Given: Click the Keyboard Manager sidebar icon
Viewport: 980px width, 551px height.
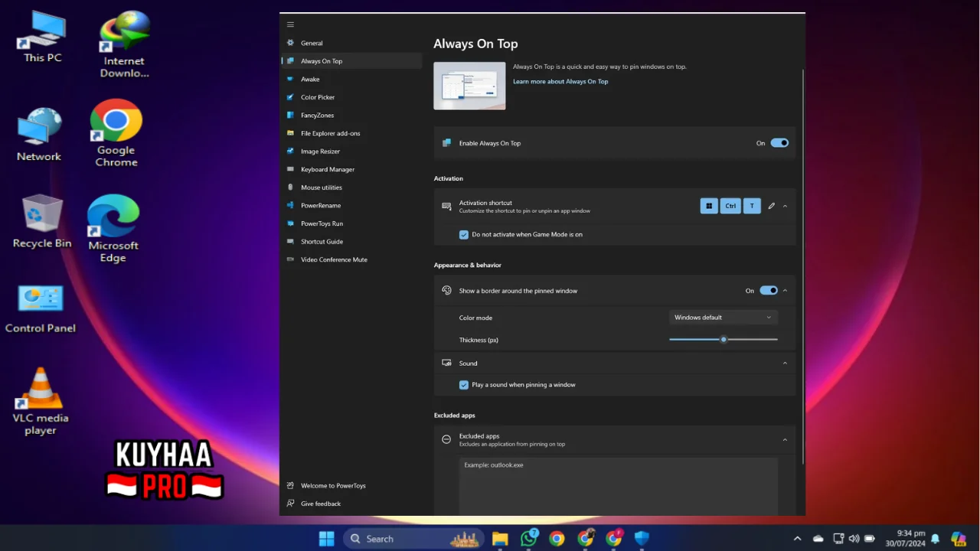Looking at the screenshot, I should [290, 169].
